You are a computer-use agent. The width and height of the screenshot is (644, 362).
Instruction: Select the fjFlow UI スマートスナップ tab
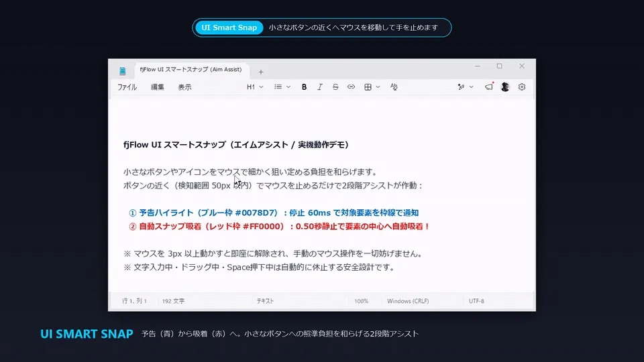[x=191, y=70]
